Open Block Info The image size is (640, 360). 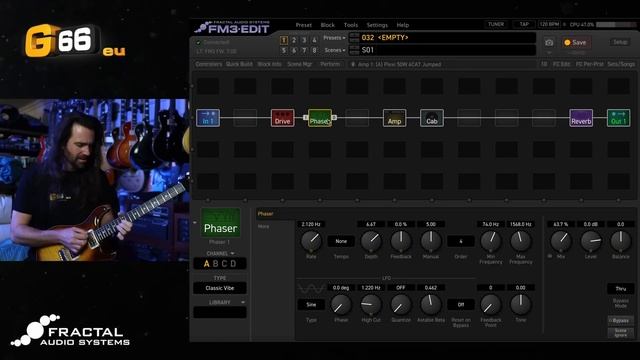(x=269, y=64)
